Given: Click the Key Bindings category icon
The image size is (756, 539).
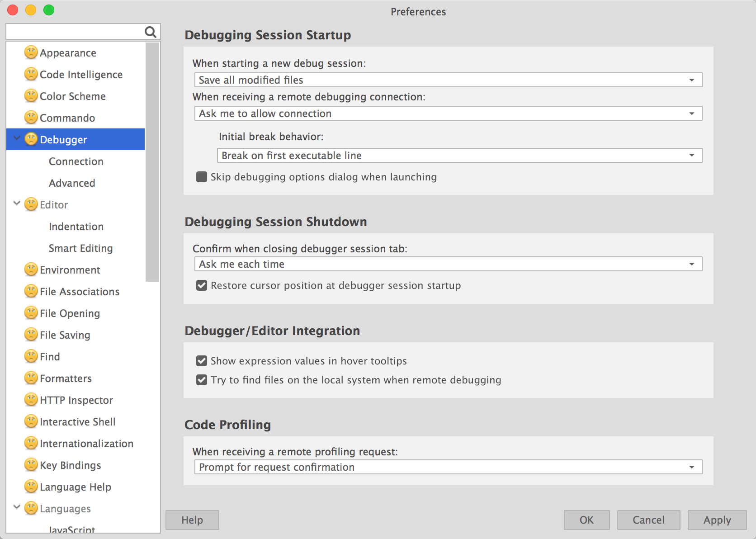Looking at the screenshot, I should (31, 465).
